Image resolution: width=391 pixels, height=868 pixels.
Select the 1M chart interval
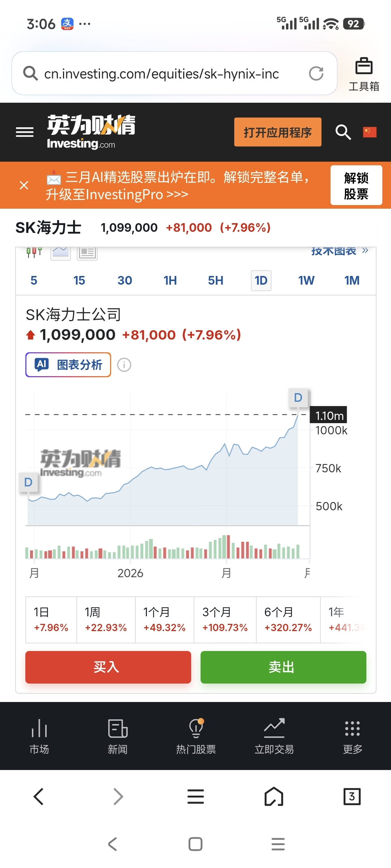352,280
